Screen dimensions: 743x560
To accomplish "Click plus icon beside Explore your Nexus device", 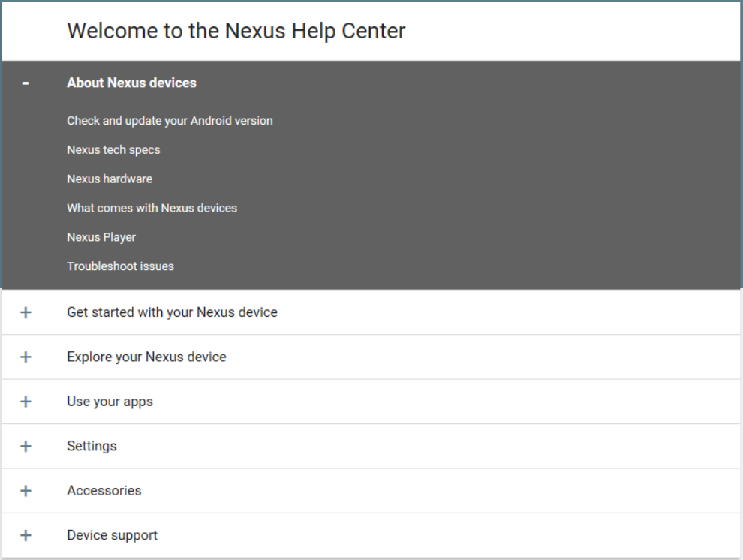I will coord(26,357).
